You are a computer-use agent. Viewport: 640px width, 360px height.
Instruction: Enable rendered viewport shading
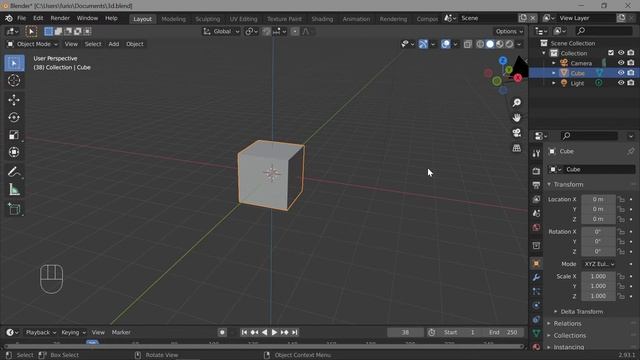pos(509,44)
